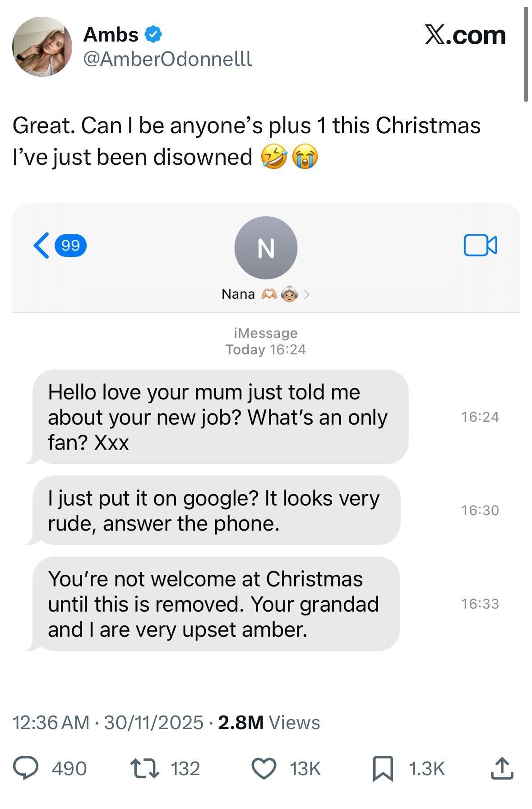Go back with blue chevron arrow
Image resolution: width=532 pixels, height=809 pixels.
click(41, 245)
